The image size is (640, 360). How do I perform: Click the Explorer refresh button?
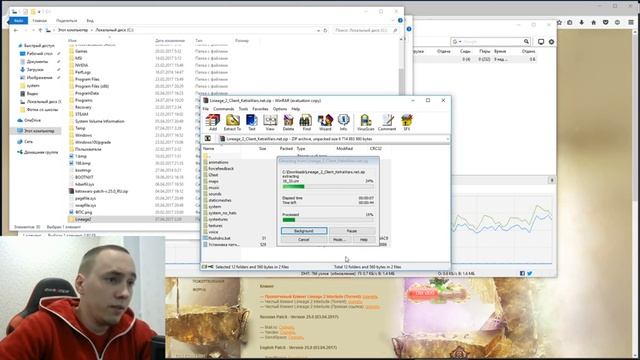tap(325, 30)
